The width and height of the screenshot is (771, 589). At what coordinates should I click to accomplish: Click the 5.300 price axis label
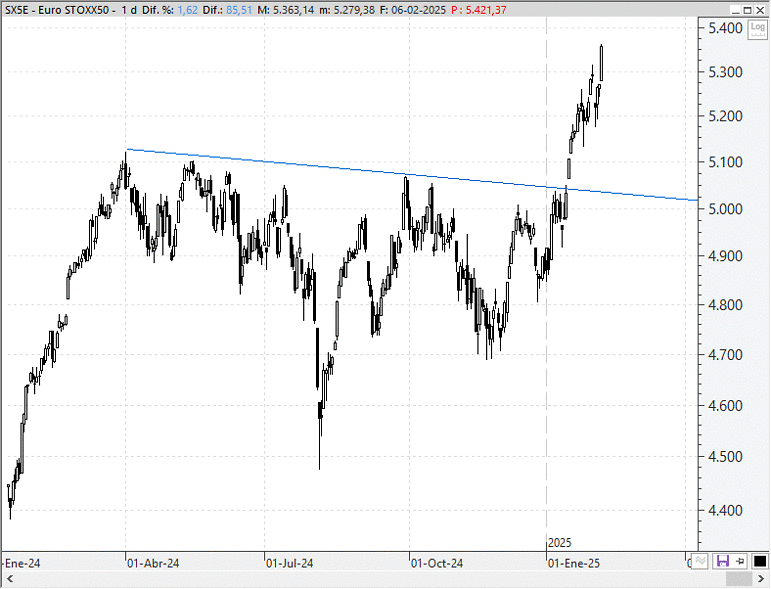tap(725, 72)
